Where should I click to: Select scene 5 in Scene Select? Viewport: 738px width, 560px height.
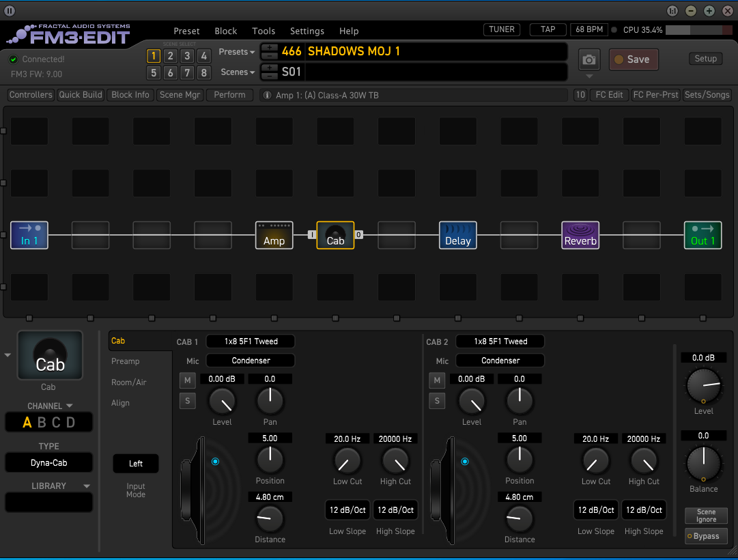(x=154, y=72)
